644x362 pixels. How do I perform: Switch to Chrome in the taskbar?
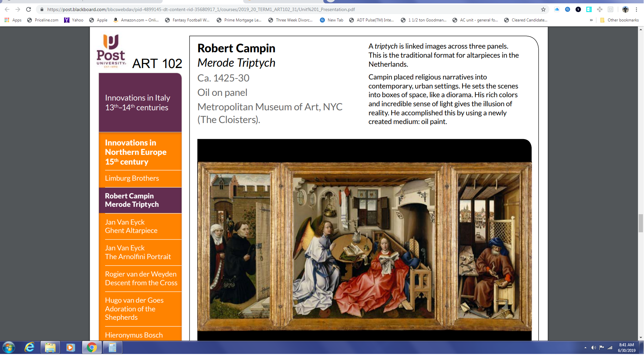tap(92, 348)
